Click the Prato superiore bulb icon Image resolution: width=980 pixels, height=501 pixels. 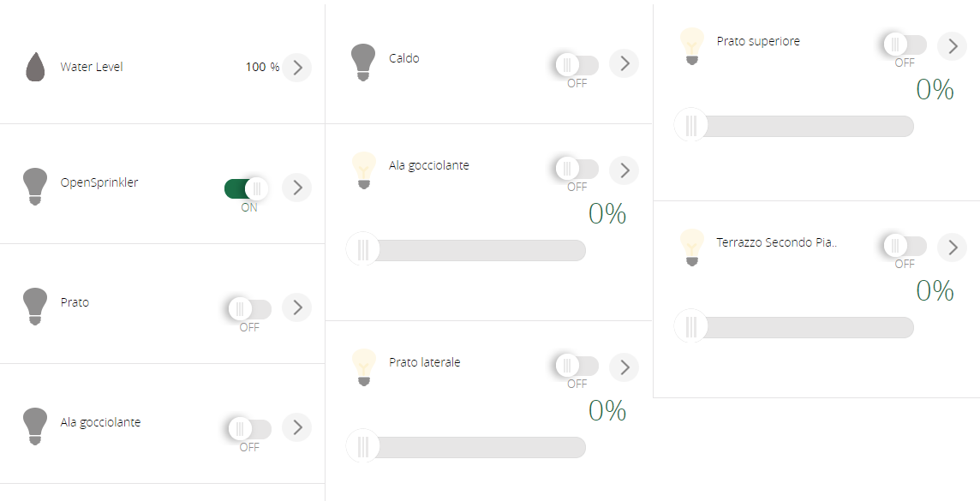tap(691, 46)
